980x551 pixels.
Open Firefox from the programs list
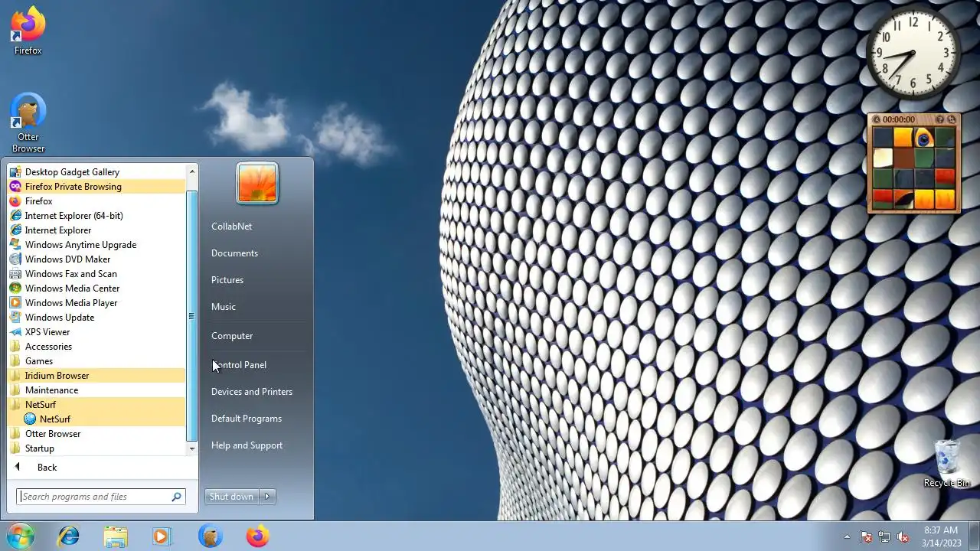point(96,201)
